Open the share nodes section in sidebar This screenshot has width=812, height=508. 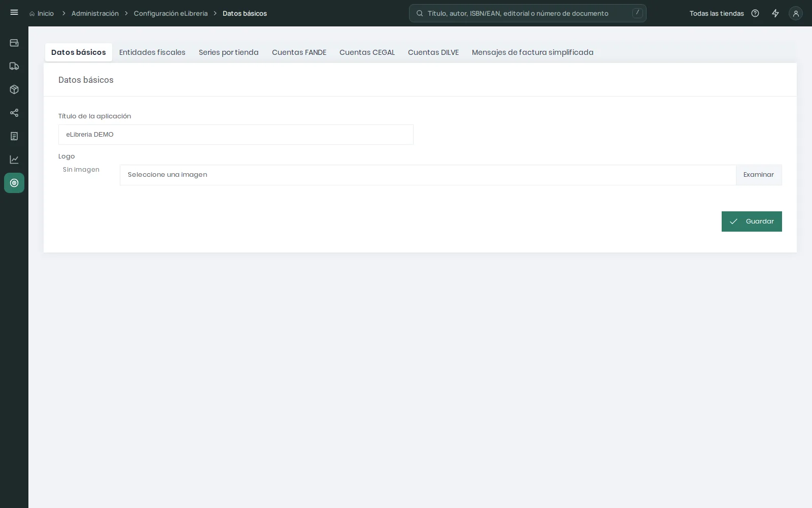tap(14, 113)
